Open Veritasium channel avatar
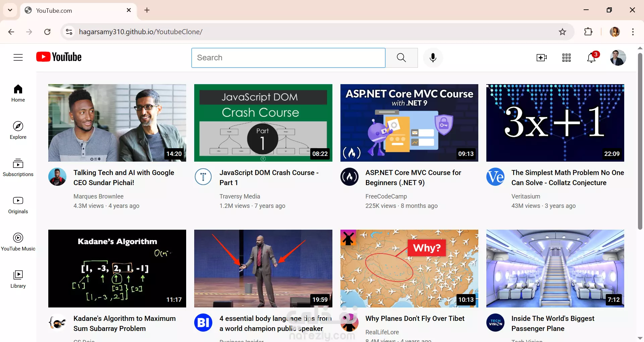The width and height of the screenshot is (644, 342). click(x=495, y=177)
